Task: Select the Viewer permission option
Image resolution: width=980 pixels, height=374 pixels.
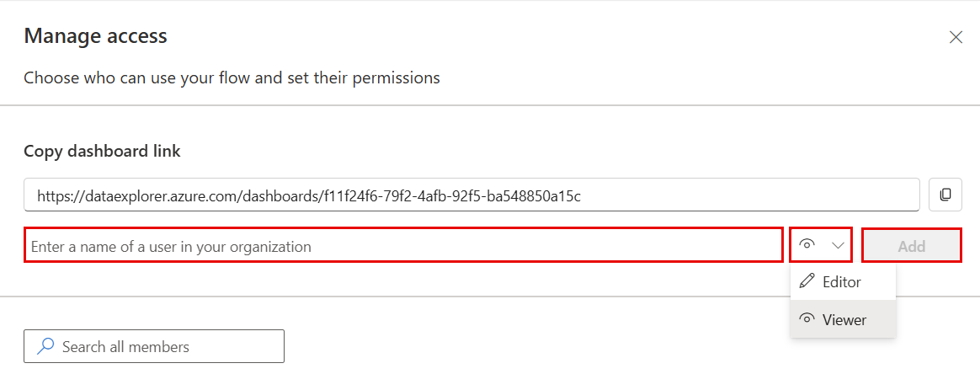Action: [844, 319]
